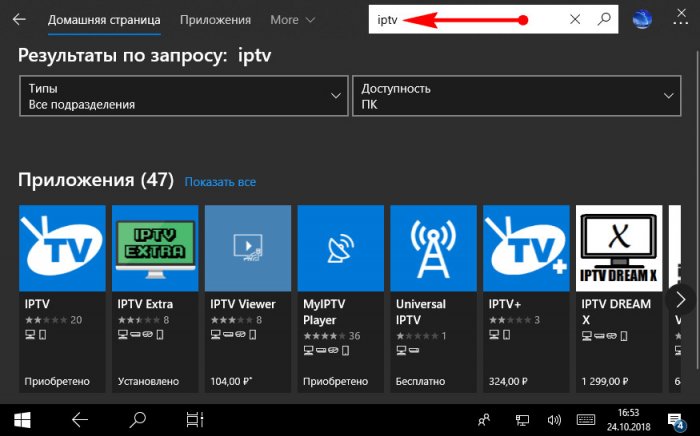Run the search via magnifier icon
The height and width of the screenshot is (436, 700).
[x=604, y=19]
